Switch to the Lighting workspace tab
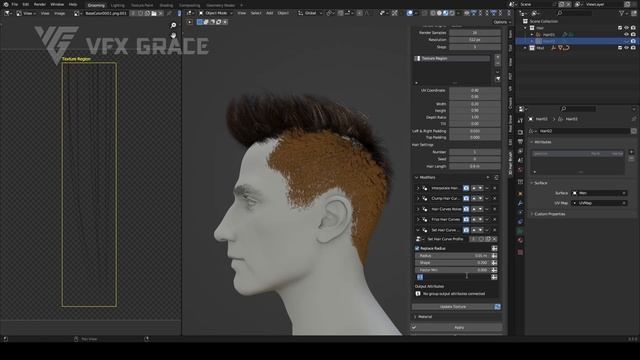640x360 pixels. pos(118,5)
